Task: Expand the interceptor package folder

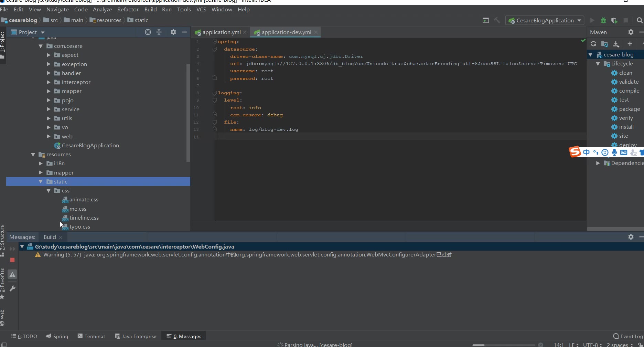Action: tap(49, 82)
